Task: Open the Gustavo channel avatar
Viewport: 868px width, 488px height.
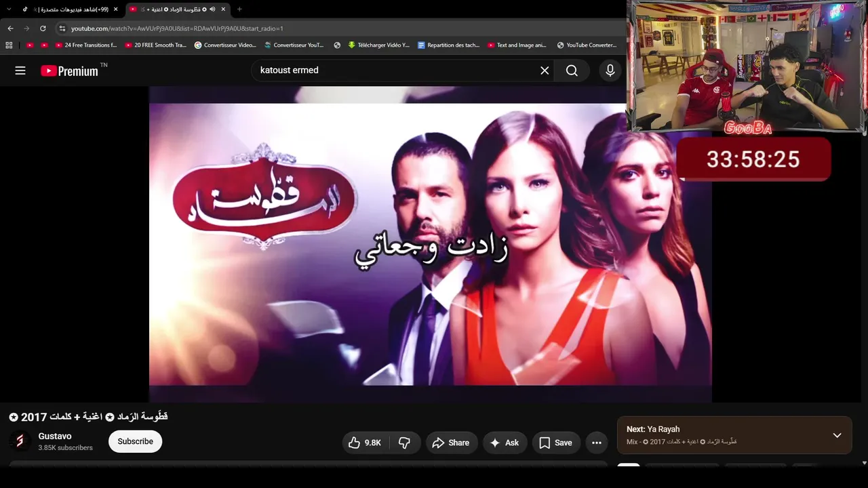Action: click(x=20, y=441)
